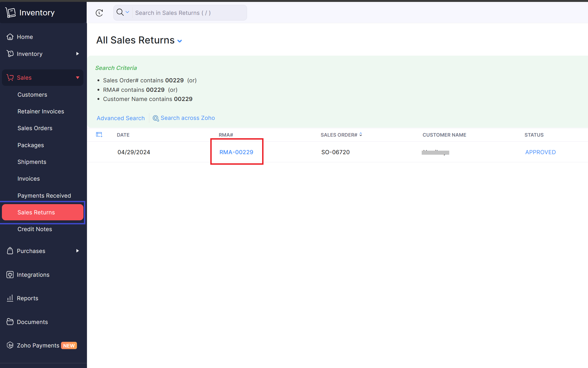Click Search across Zoho link
Viewport: 588px width, 368px height.
tap(188, 118)
